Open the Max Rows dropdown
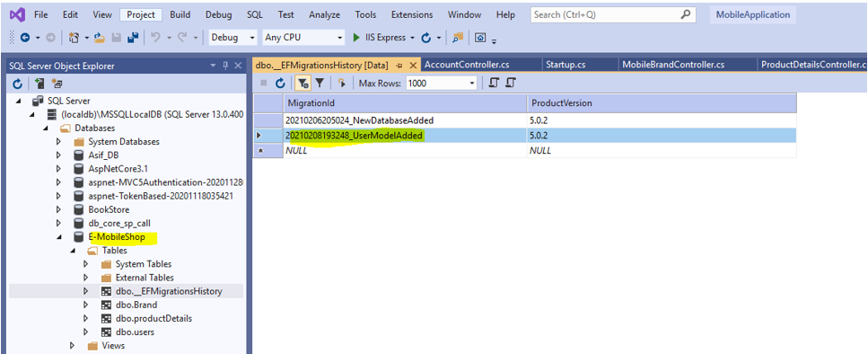Viewport: 868px width, 354px height. tap(472, 83)
